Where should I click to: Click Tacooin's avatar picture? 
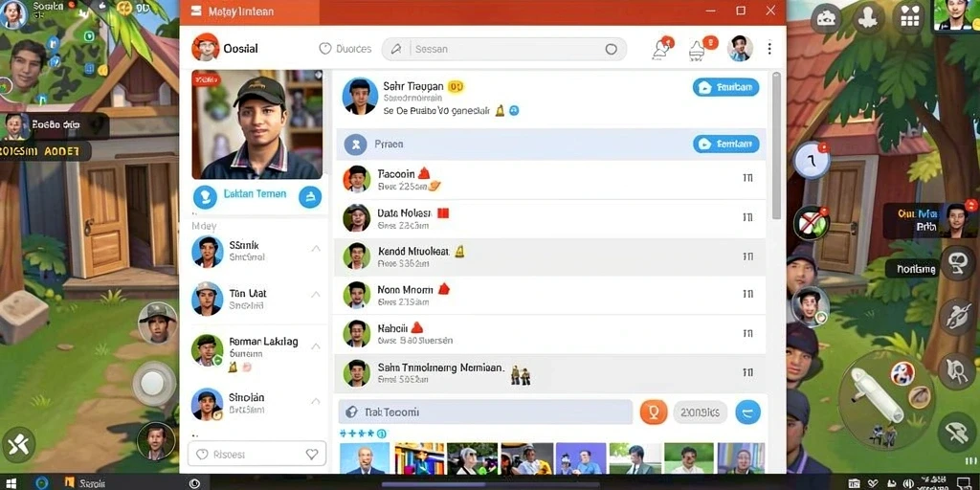pos(357,179)
